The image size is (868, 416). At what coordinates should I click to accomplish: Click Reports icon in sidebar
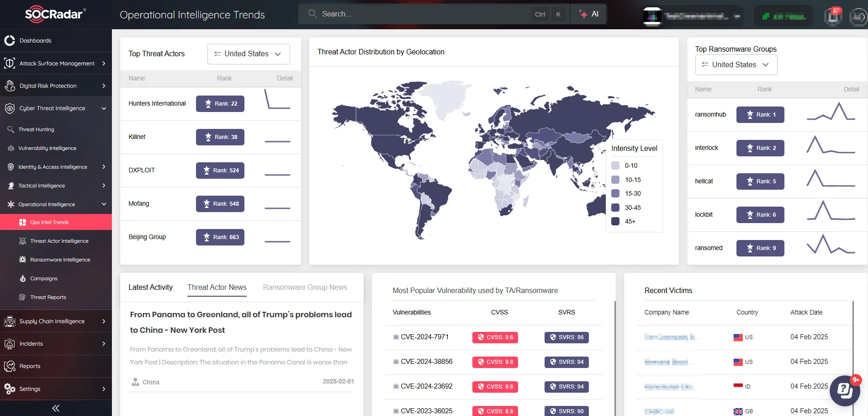10,366
